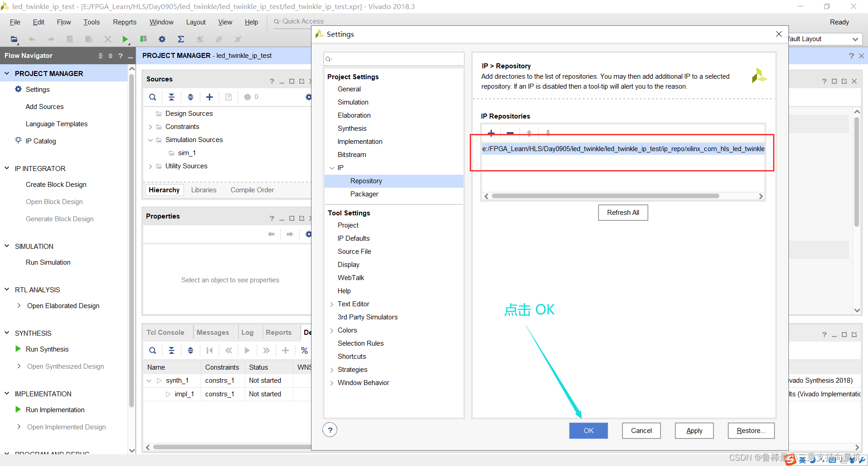Collapse Simulation Sources folder

click(x=150, y=140)
